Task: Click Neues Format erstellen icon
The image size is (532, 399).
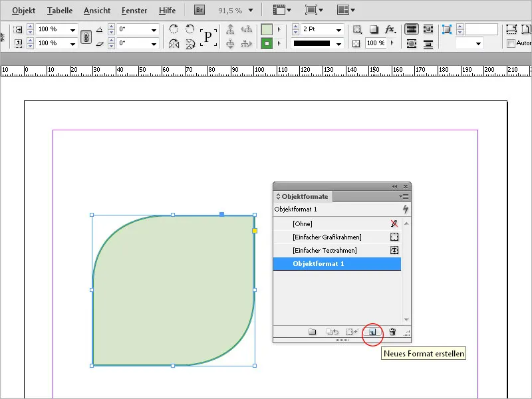Action: click(372, 332)
